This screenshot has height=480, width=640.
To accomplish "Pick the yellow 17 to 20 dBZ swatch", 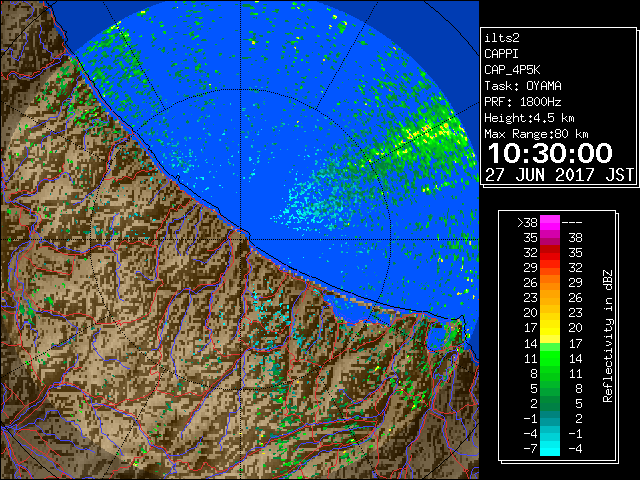I will coord(550,328).
